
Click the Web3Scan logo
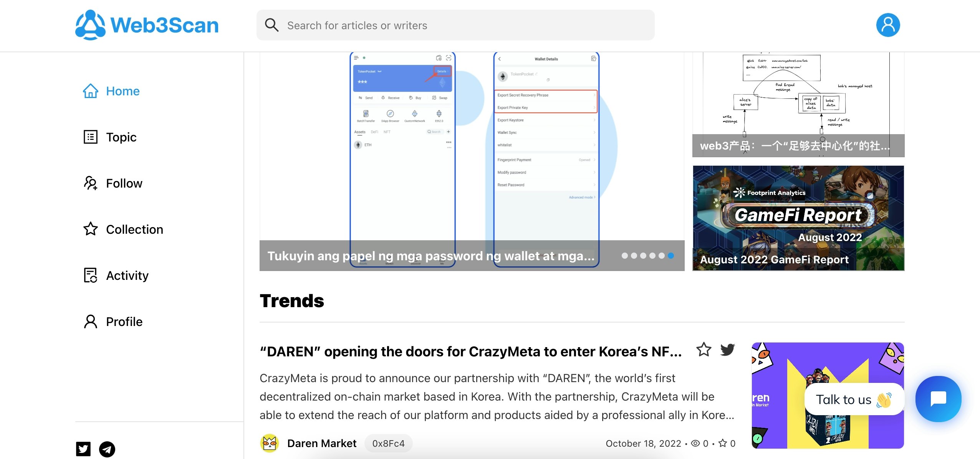[147, 25]
